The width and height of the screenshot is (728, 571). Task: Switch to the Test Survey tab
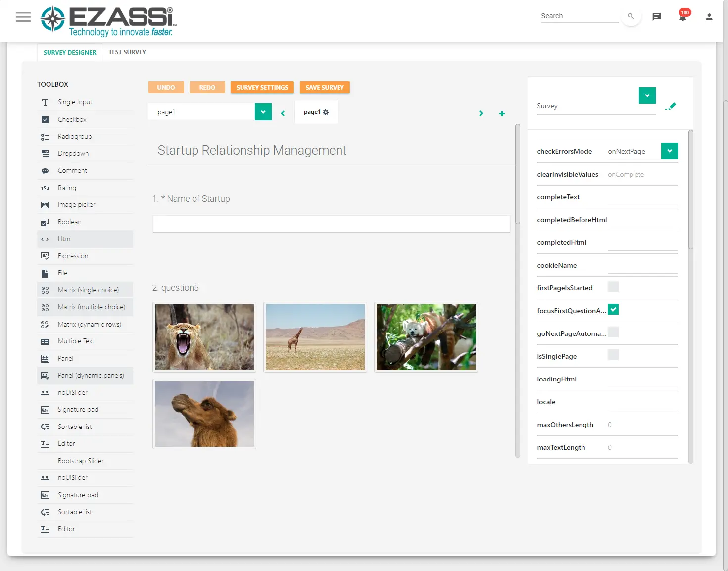tap(127, 52)
